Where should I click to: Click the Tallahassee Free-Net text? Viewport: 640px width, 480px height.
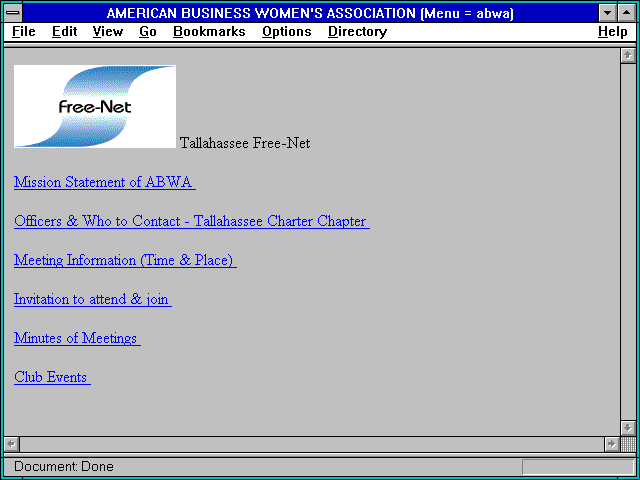pyautogui.click(x=245, y=143)
